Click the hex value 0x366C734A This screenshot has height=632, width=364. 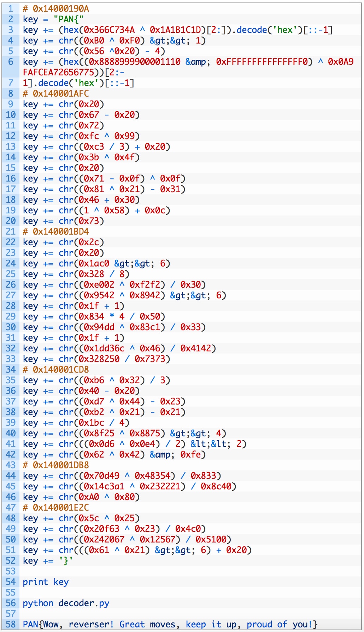[109, 30]
